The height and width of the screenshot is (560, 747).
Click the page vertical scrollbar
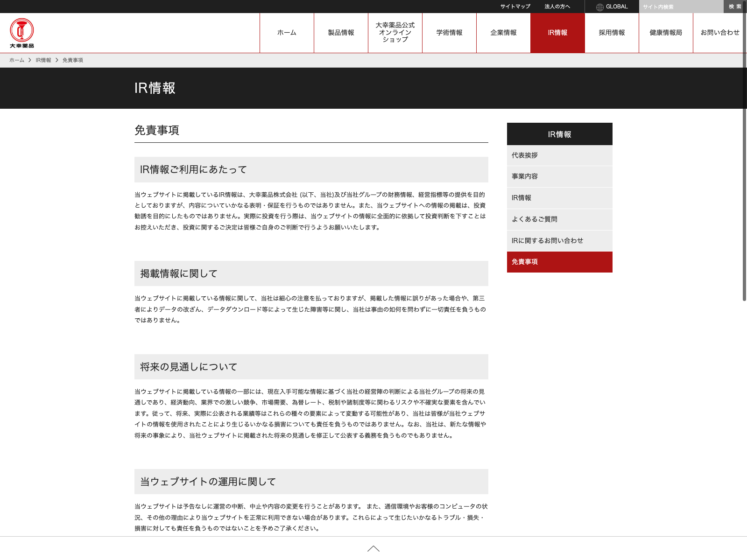(744, 187)
